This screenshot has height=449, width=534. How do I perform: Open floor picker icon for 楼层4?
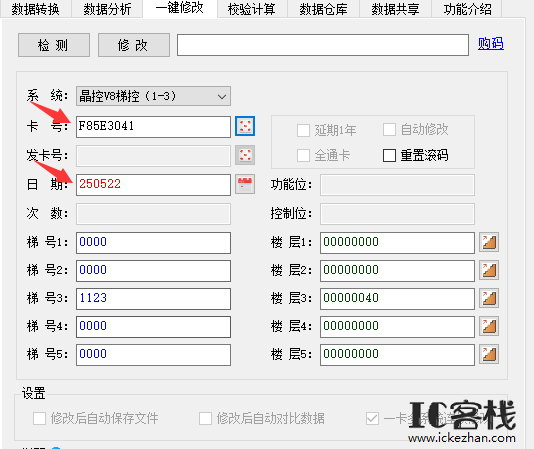point(489,326)
